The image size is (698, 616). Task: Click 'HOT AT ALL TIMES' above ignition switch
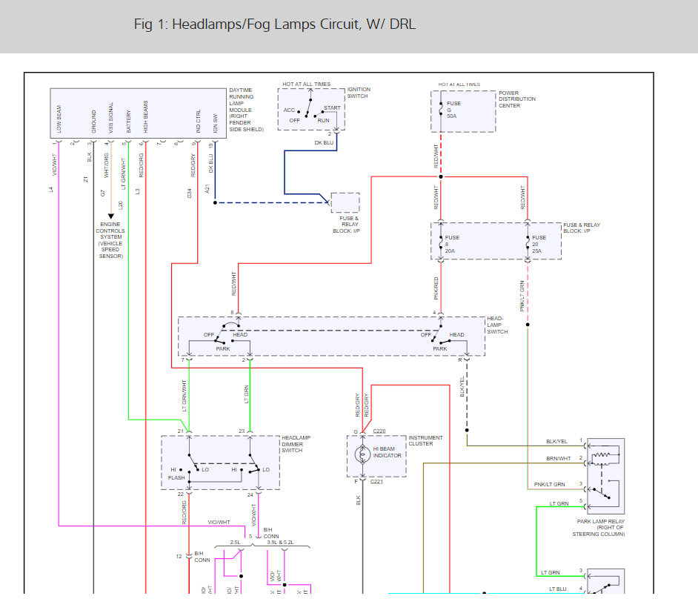[306, 85]
